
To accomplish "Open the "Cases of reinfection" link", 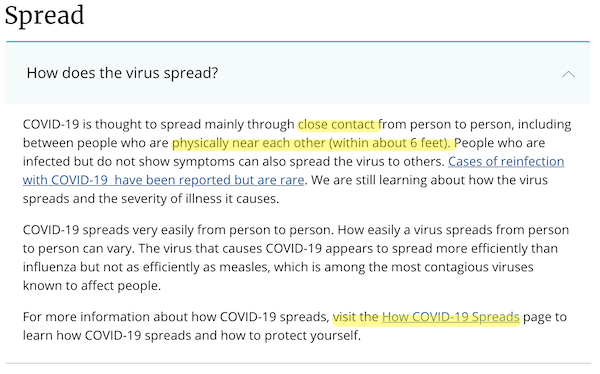I will coord(506,161).
